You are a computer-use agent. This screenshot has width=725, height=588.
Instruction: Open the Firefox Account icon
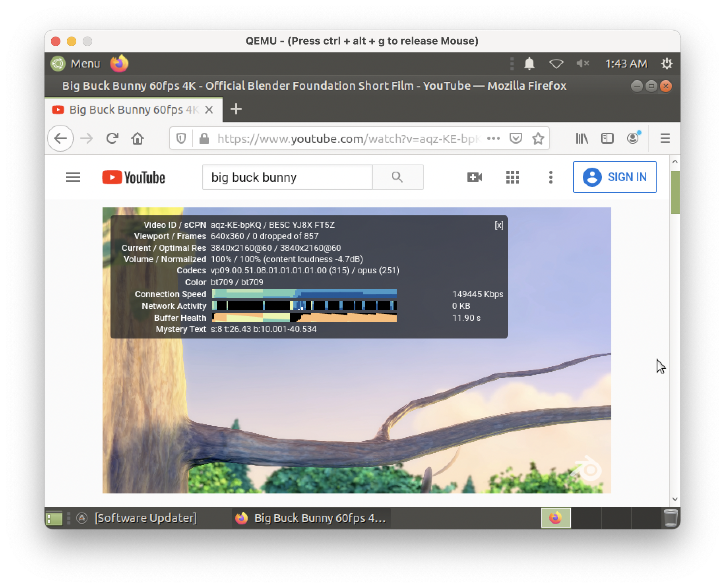(633, 138)
